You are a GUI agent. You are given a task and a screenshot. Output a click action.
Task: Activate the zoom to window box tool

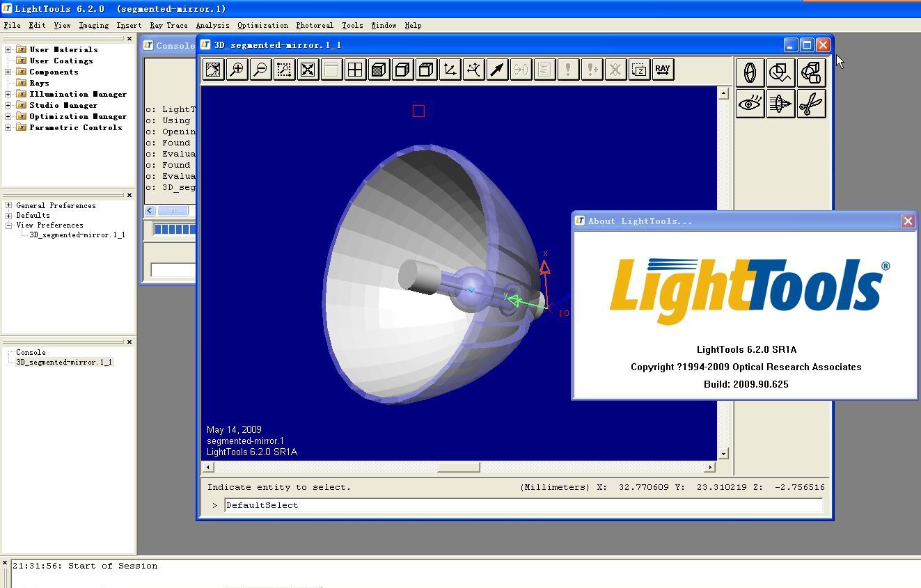click(x=285, y=70)
